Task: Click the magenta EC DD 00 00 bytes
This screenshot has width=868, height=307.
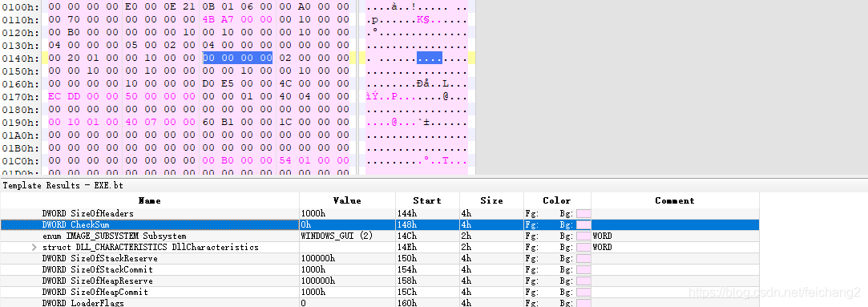Action: click(x=83, y=96)
